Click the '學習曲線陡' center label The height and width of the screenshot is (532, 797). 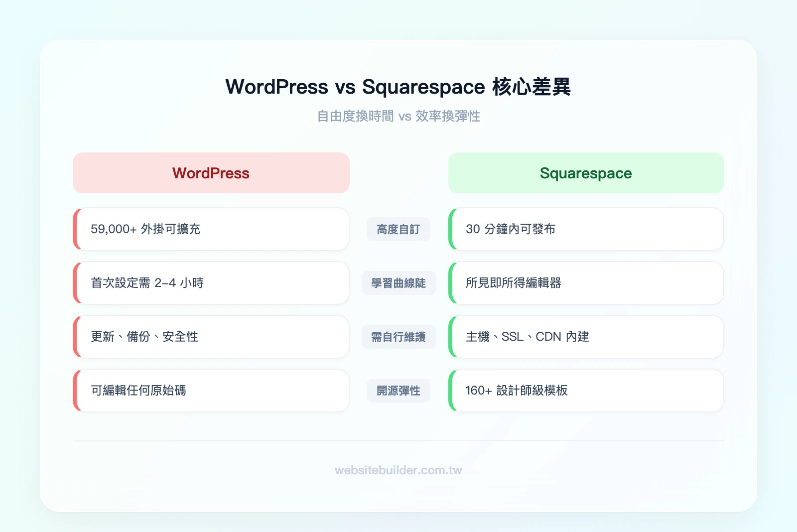(398, 283)
